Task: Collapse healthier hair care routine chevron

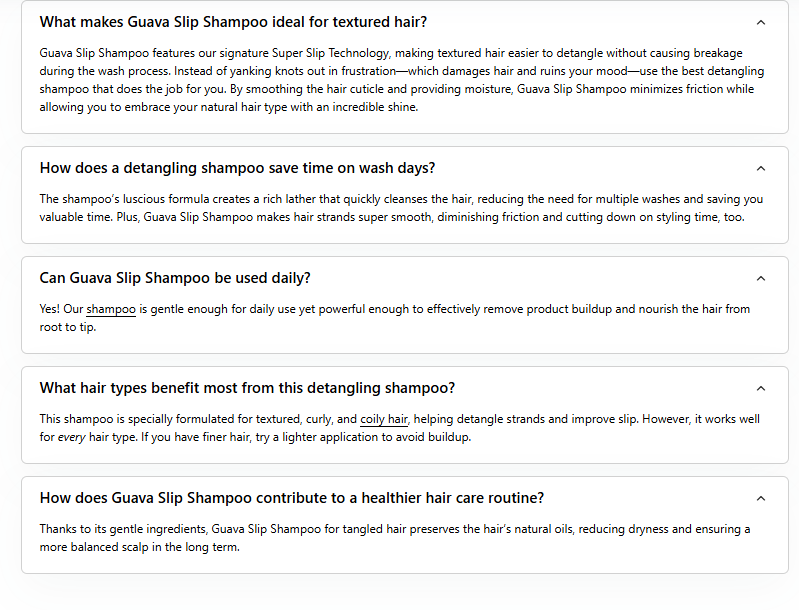Action: (761, 498)
